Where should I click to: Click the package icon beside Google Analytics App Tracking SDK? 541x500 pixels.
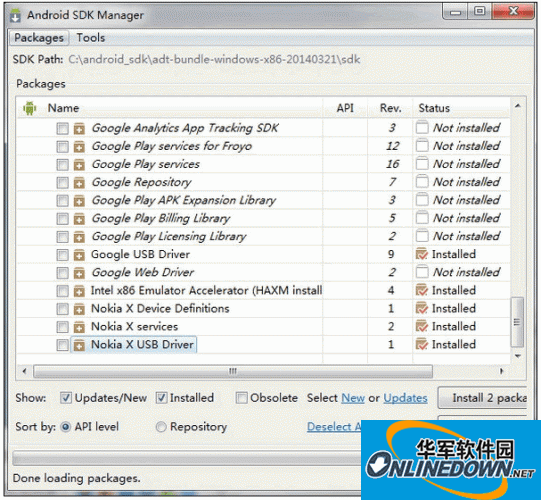click(79, 128)
